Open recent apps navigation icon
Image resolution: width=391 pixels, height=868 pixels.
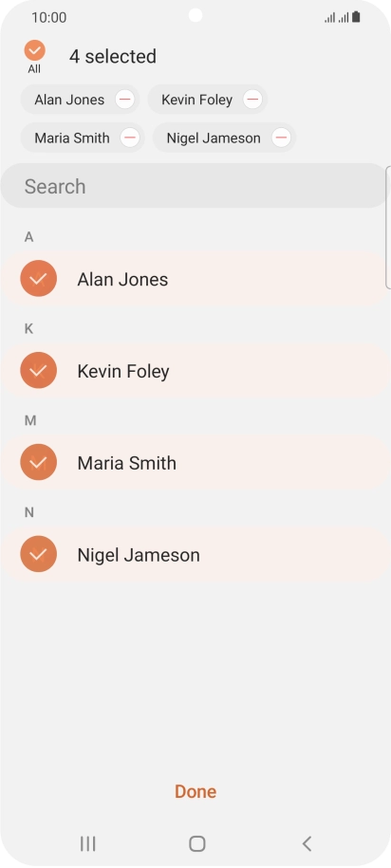tap(88, 843)
